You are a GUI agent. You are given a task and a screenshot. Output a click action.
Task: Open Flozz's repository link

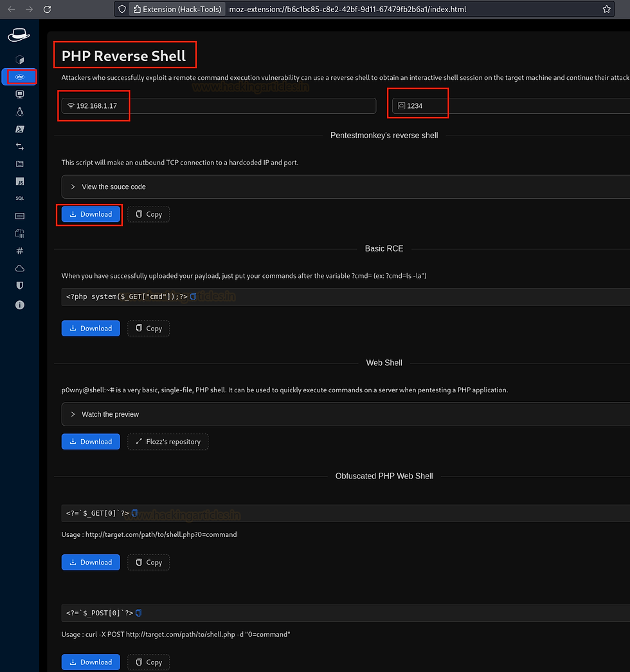coord(168,441)
